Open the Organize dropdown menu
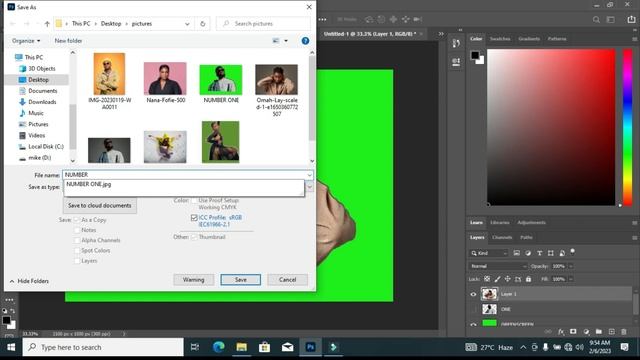 [26, 41]
